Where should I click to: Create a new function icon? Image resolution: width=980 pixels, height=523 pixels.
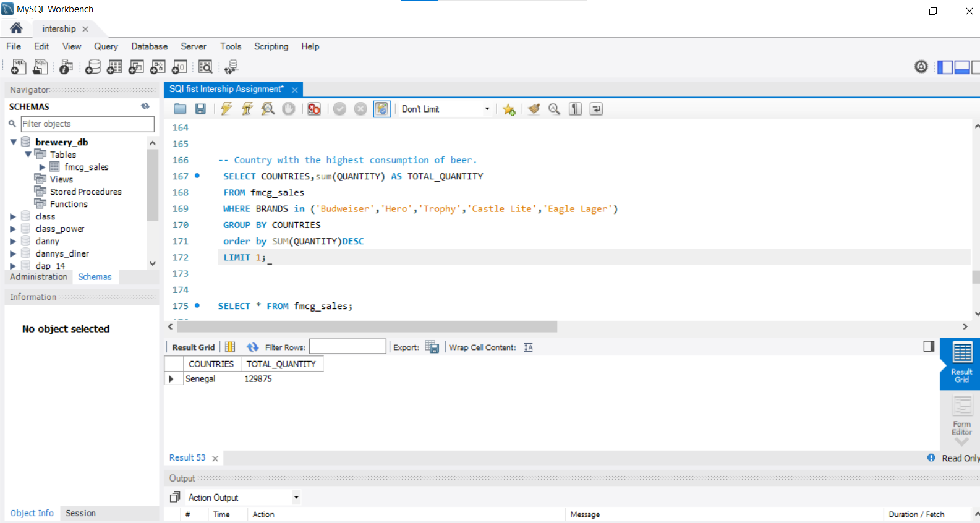180,67
